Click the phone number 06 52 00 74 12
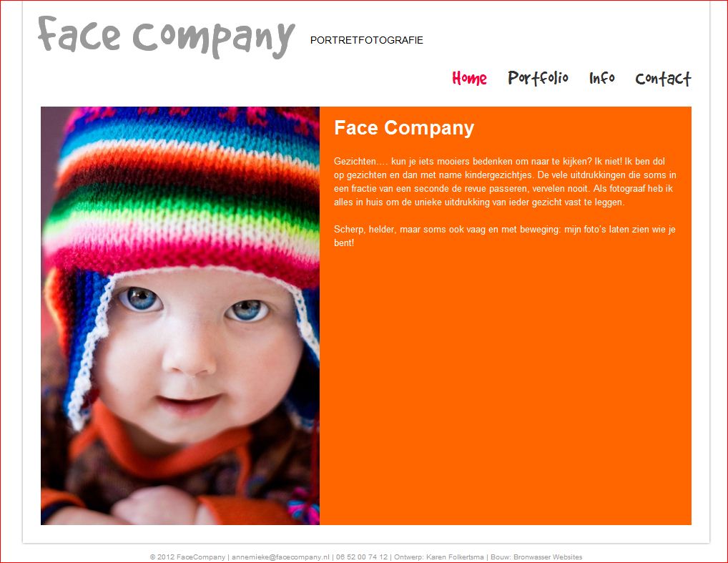The height and width of the screenshot is (563, 728). 362,557
